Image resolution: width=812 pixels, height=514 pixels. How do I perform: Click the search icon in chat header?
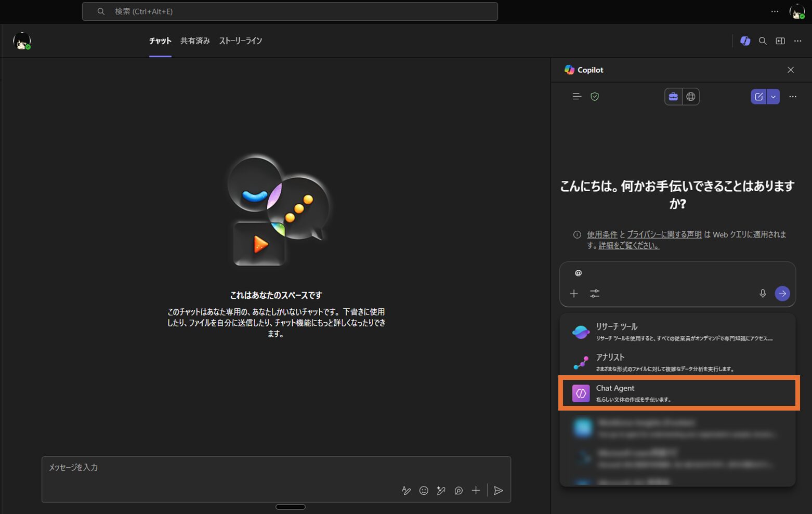tap(763, 41)
